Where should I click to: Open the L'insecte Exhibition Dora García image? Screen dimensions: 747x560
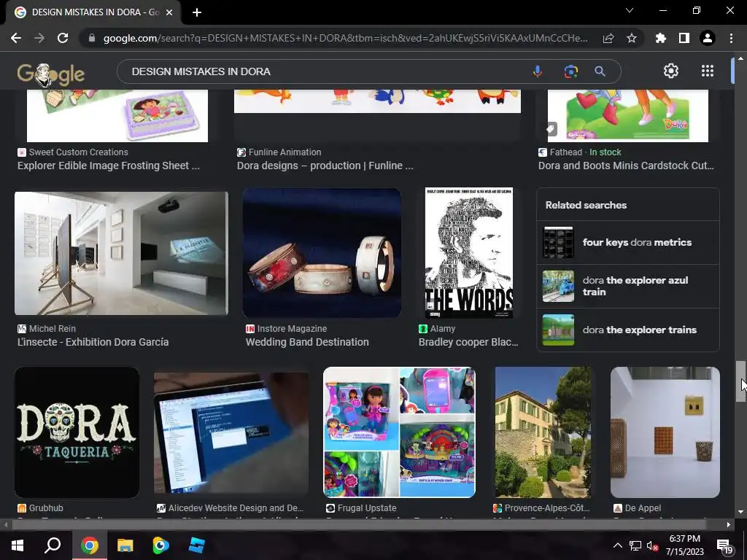122,253
